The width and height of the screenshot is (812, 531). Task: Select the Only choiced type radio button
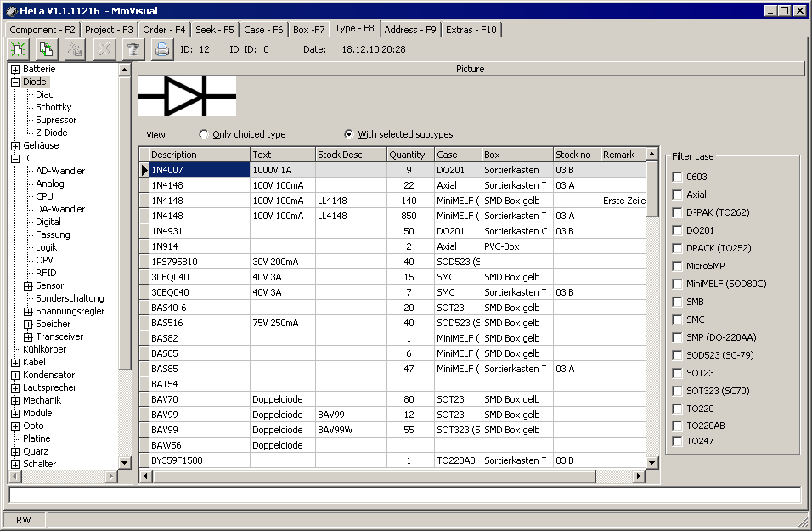click(204, 134)
